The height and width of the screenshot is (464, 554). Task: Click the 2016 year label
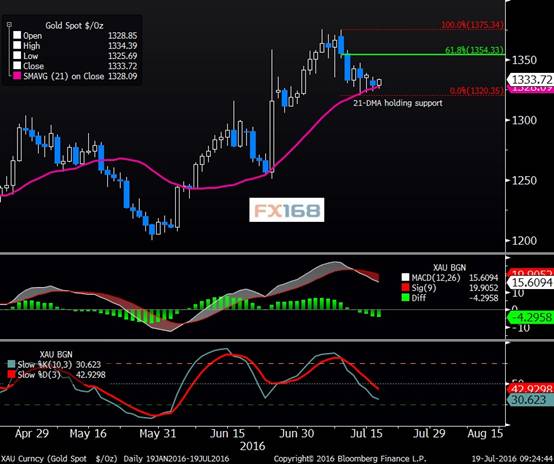coord(252,446)
